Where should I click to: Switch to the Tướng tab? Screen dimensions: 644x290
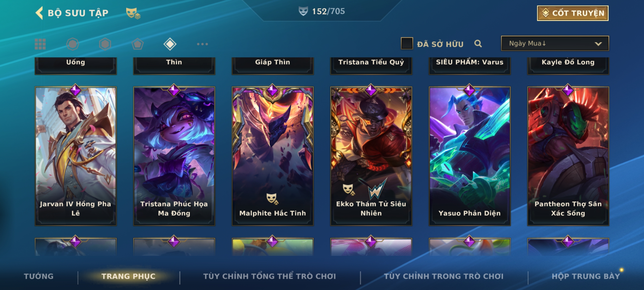point(39,276)
